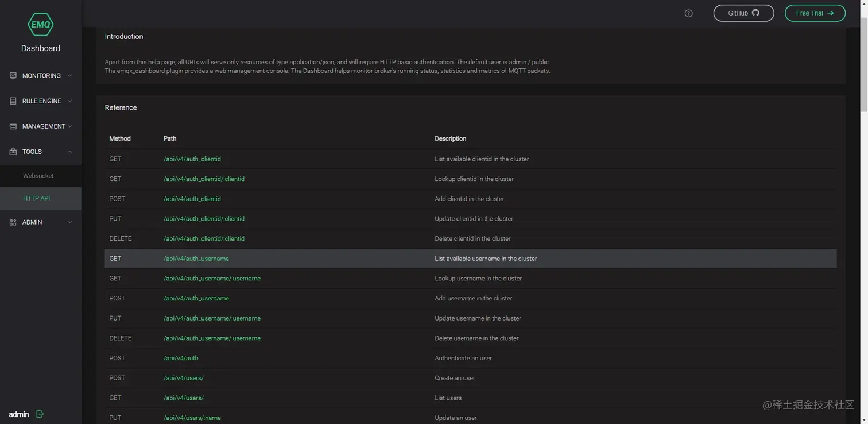Click 'List available clientid in the cluster'

[482, 159]
